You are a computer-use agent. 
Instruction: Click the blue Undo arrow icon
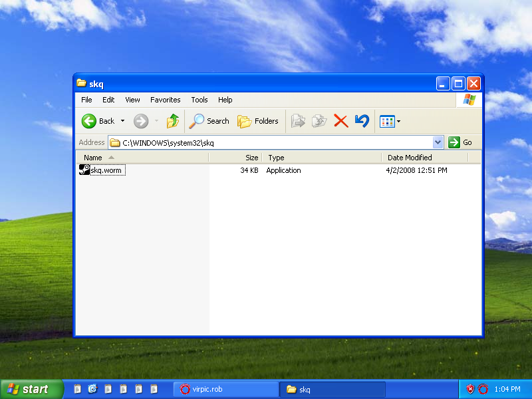(x=362, y=121)
